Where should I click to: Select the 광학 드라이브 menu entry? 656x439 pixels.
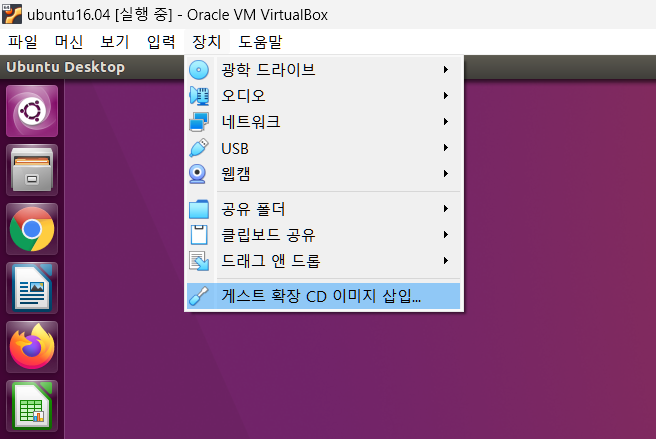click(x=323, y=69)
